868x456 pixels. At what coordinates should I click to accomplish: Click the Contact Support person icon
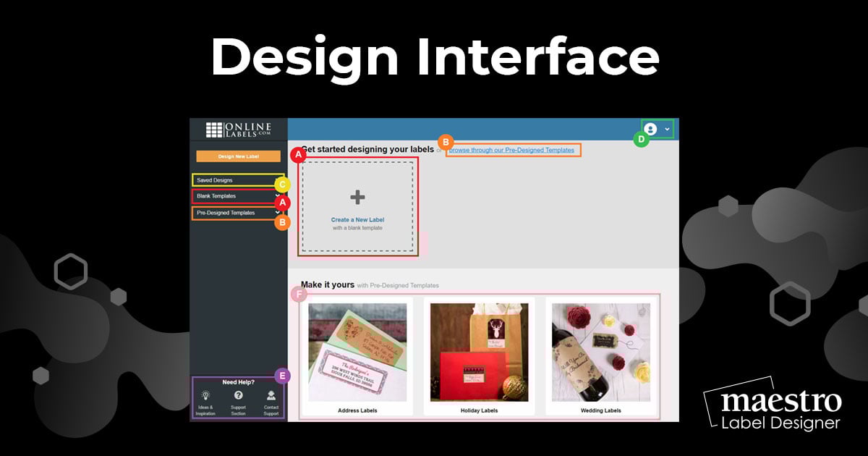271,395
